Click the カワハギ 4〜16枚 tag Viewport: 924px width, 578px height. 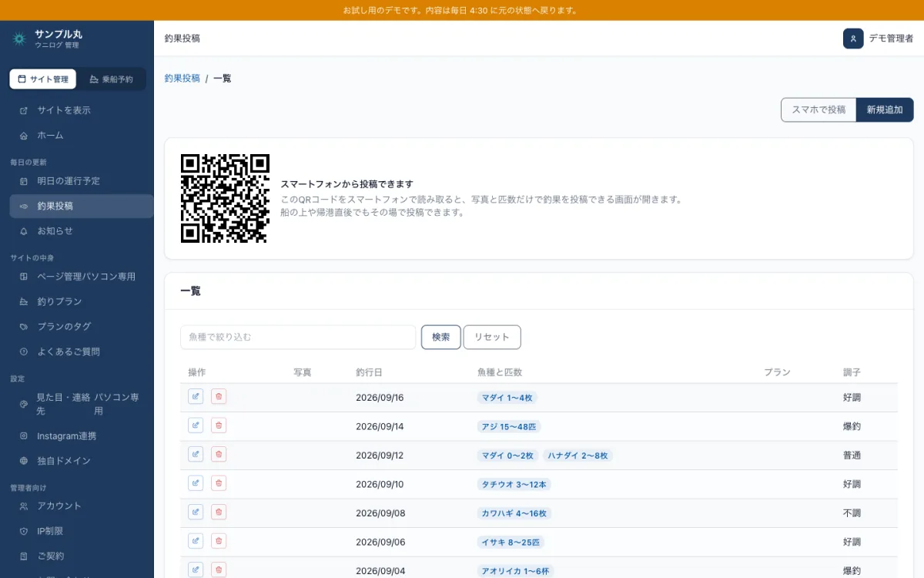[514, 513]
